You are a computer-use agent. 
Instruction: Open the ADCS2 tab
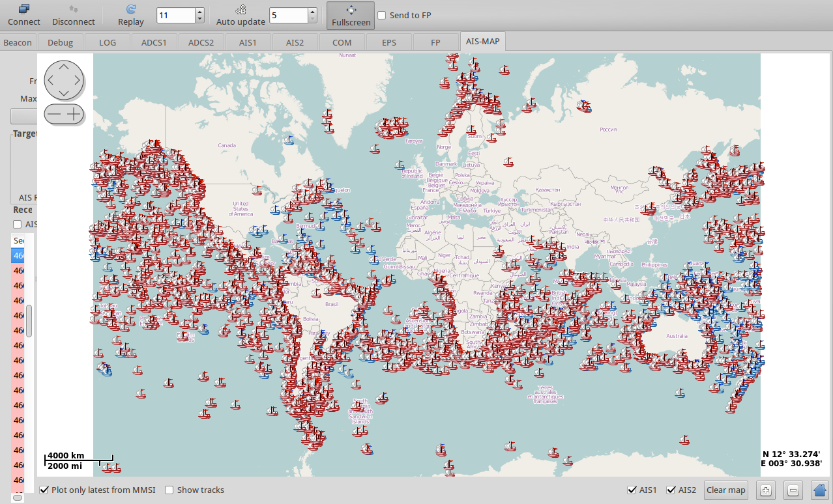(x=201, y=42)
